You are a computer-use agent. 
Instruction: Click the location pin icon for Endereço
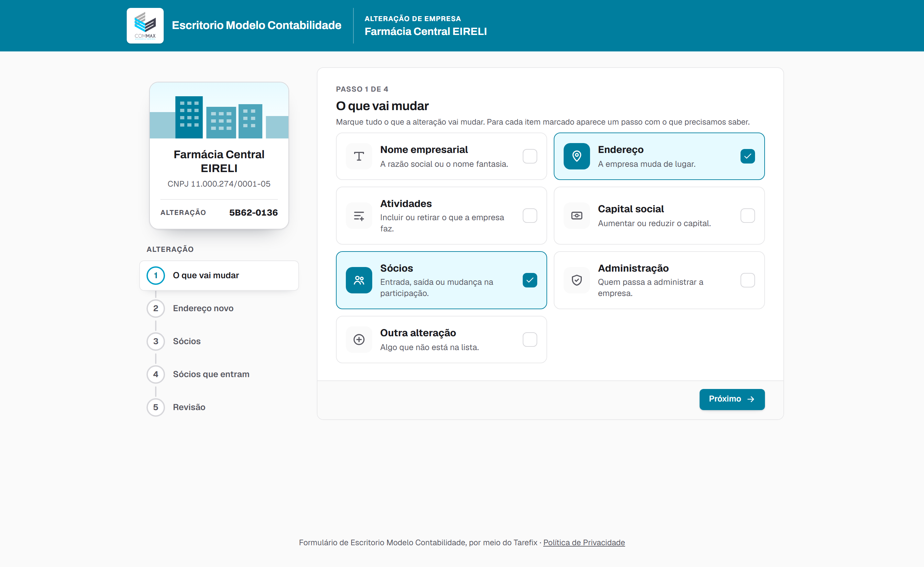click(x=577, y=156)
